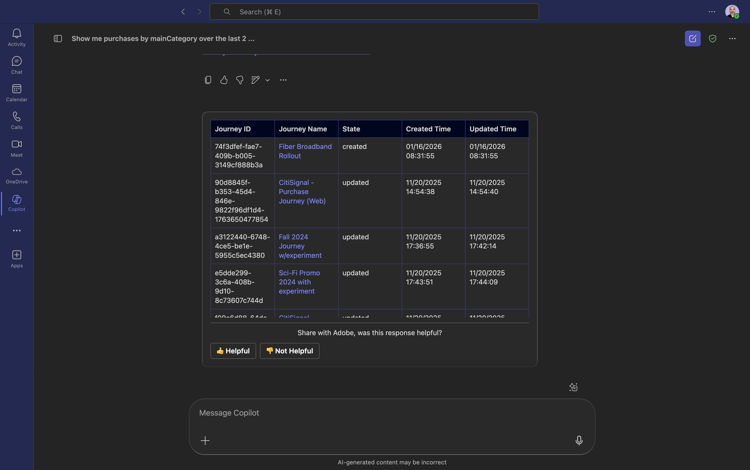Select journey ID 74f3dfef-fae7-409b-b005-3149cf888b3a
Image resolution: width=750 pixels, height=470 pixels.
(239, 156)
